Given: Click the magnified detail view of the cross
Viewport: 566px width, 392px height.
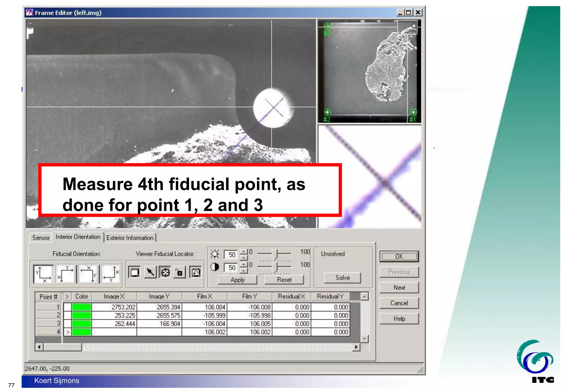Looking at the screenshot, I should (x=370, y=177).
